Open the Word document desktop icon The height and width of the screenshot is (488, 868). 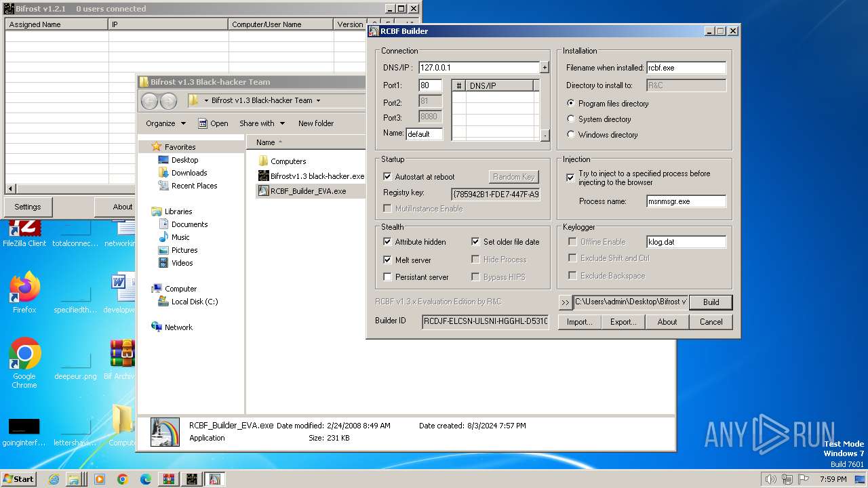coord(122,293)
